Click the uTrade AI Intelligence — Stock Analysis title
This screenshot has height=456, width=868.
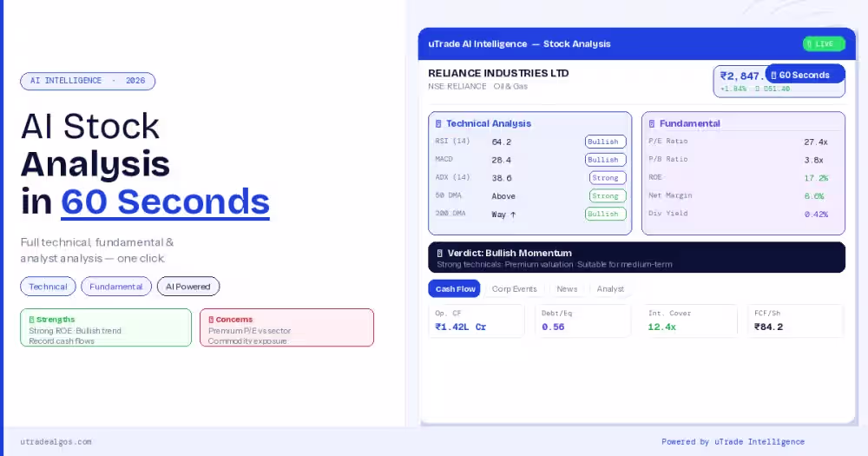[519, 43]
